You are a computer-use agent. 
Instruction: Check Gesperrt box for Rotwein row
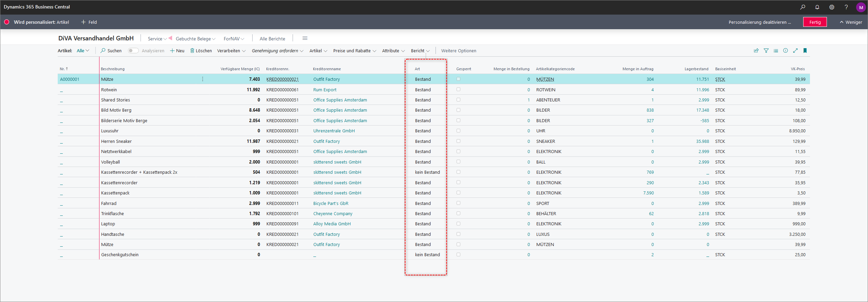point(458,90)
